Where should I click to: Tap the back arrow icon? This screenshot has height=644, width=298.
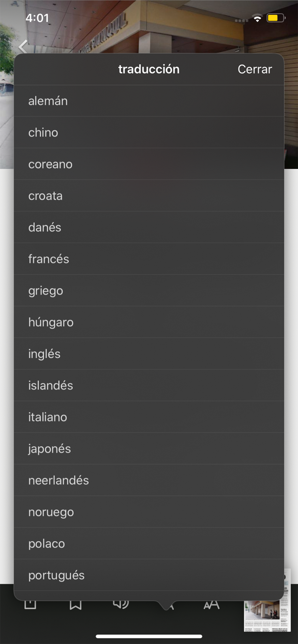(x=23, y=47)
